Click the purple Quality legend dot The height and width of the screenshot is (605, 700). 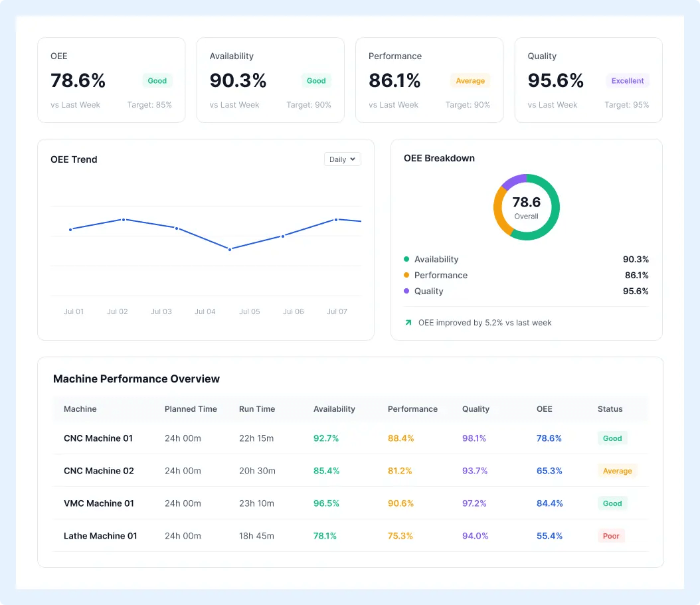tap(406, 291)
